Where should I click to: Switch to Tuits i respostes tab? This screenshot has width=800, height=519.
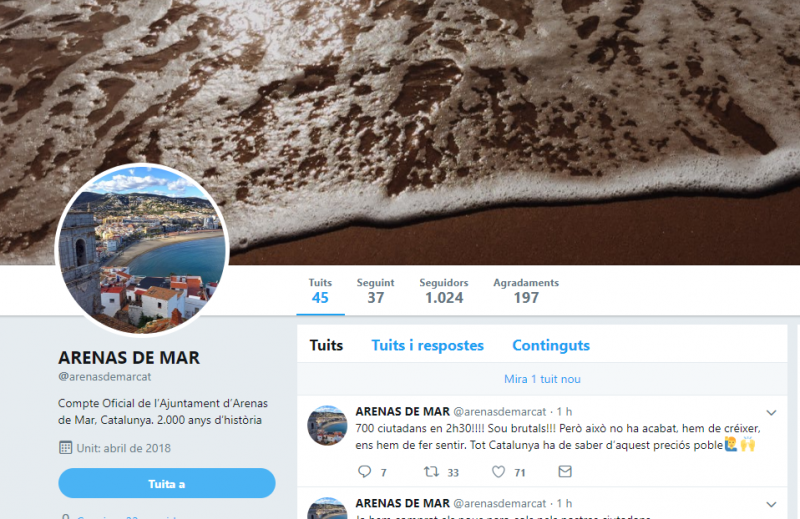pos(428,345)
